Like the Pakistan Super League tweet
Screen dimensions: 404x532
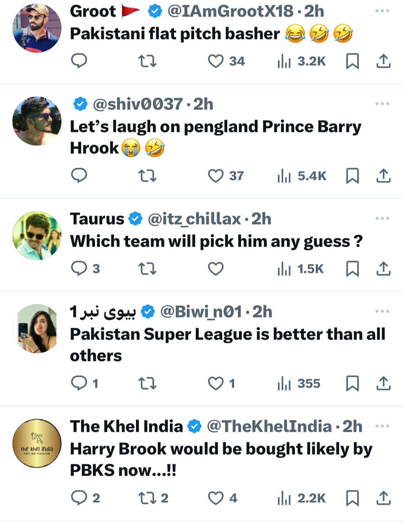216,383
